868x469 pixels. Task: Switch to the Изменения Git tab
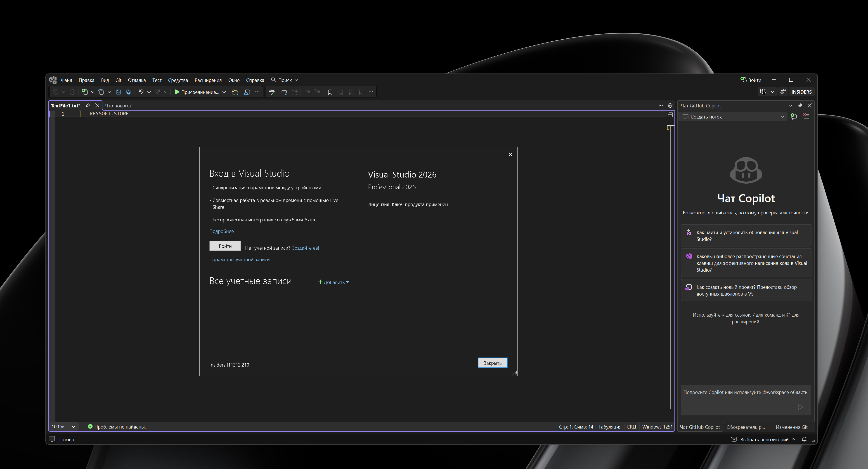click(791, 427)
